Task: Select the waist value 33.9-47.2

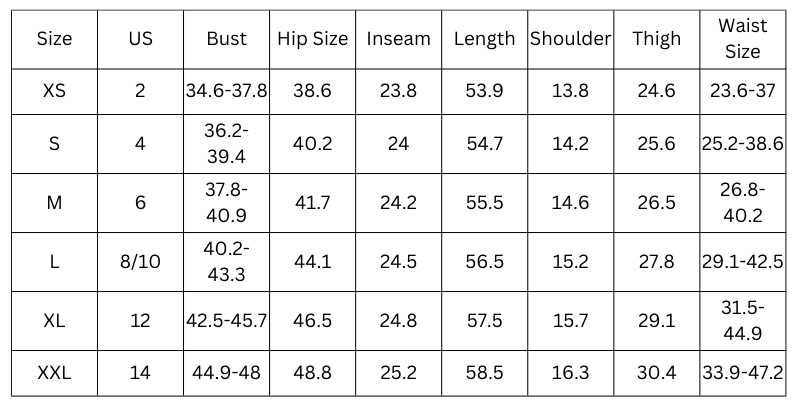Action: [742, 374]
